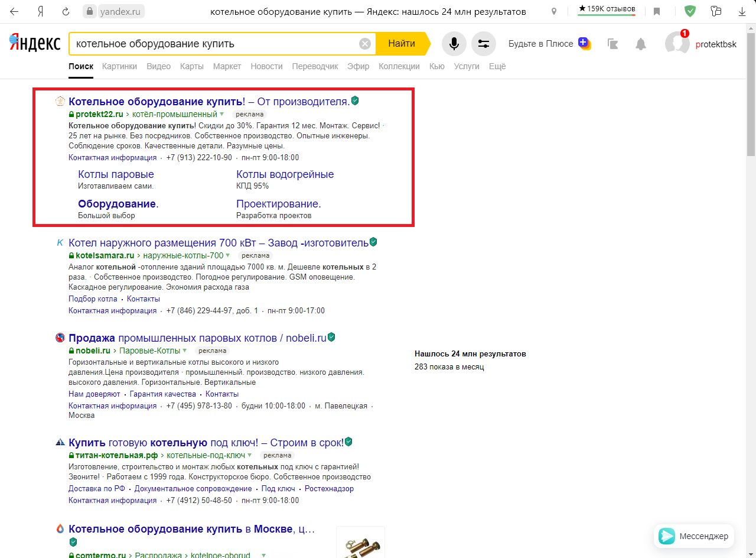Open the Котлы паровые sitelink
This screenshot has width=756, height=558.
click(x=116, y=174)
